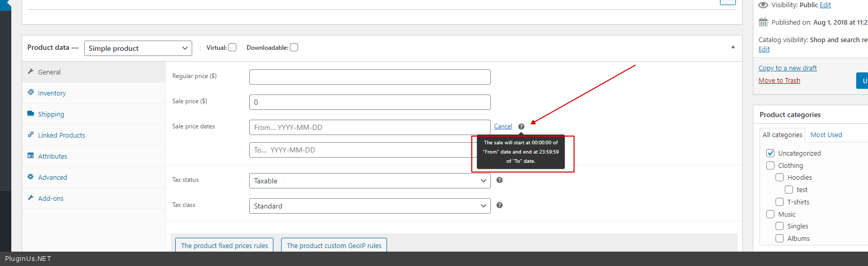Viewport: 868px width, 266px height.
Task: Toggle the Downloadable checkbox
Action: tap(294, 47)
